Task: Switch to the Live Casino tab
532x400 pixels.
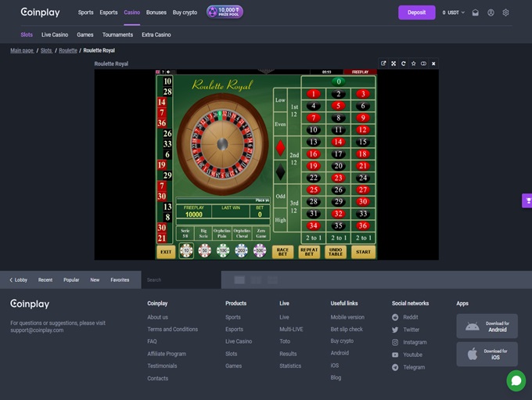Action: click(x=55, y=34)
